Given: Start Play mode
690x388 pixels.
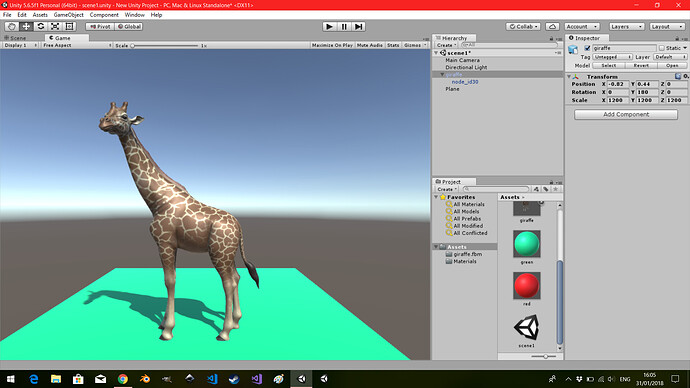Looking at the screenshot, I should coord(329,26).
